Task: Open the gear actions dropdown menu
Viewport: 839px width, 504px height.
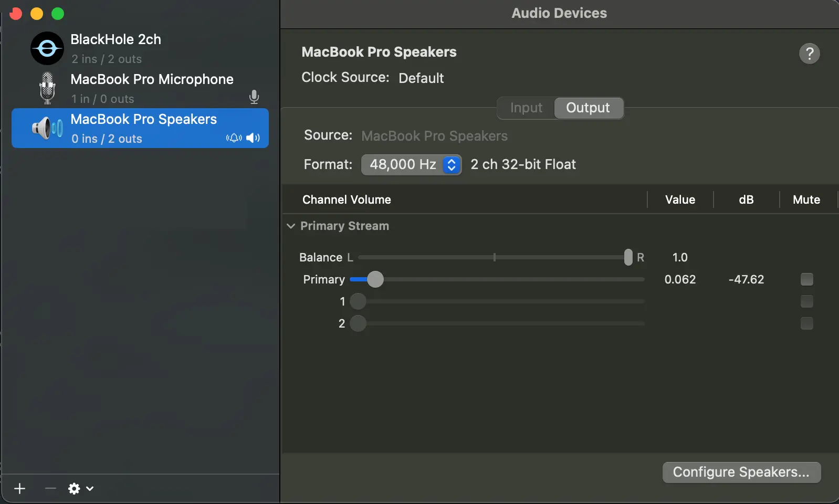Action: tap(80, 489)
